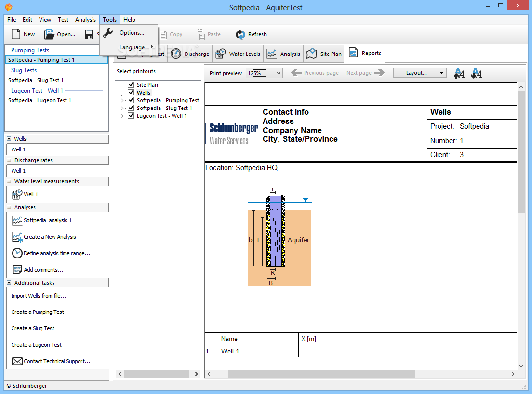Open the Test menu
The image size is (532, 394).
(x=63, y=20)
